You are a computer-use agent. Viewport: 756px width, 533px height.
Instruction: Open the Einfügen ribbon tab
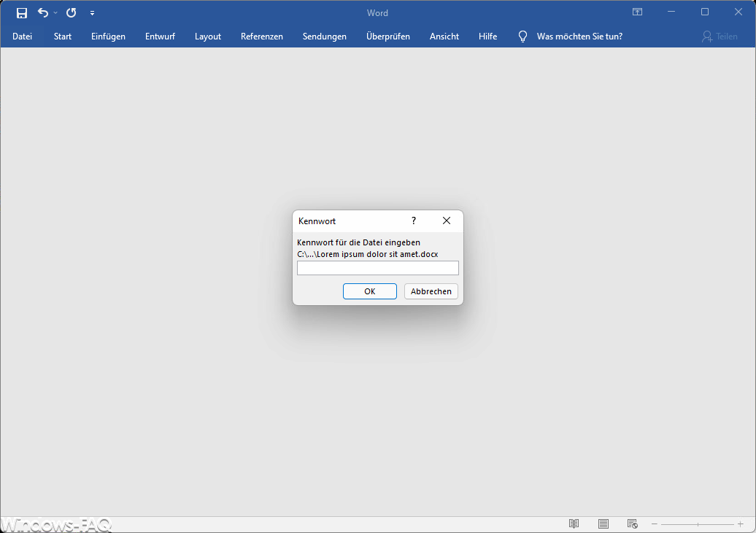pos(109,37)
